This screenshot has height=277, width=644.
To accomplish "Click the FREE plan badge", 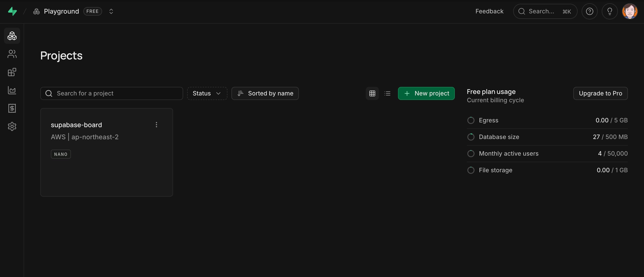I will (x=93, y=11).
